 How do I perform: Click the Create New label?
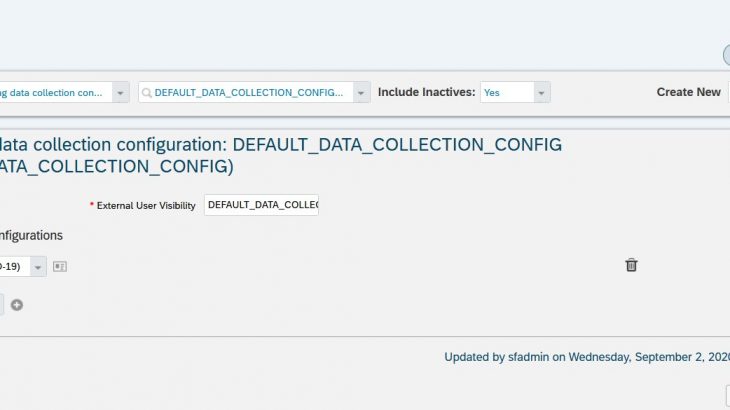click(x=688, y=92)
